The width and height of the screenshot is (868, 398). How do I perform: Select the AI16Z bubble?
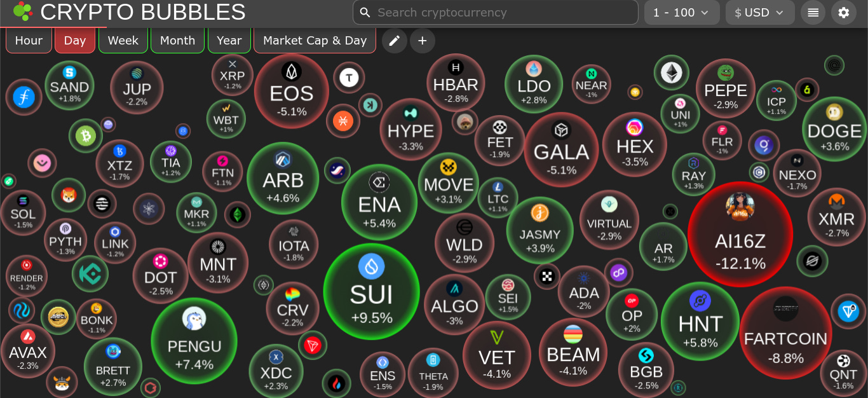coord(740,234)
